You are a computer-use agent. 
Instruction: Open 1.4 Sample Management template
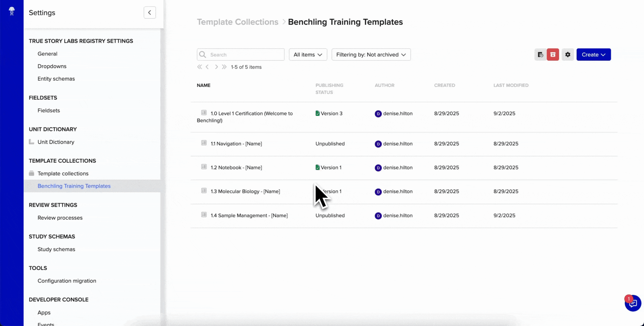[249, 216]
